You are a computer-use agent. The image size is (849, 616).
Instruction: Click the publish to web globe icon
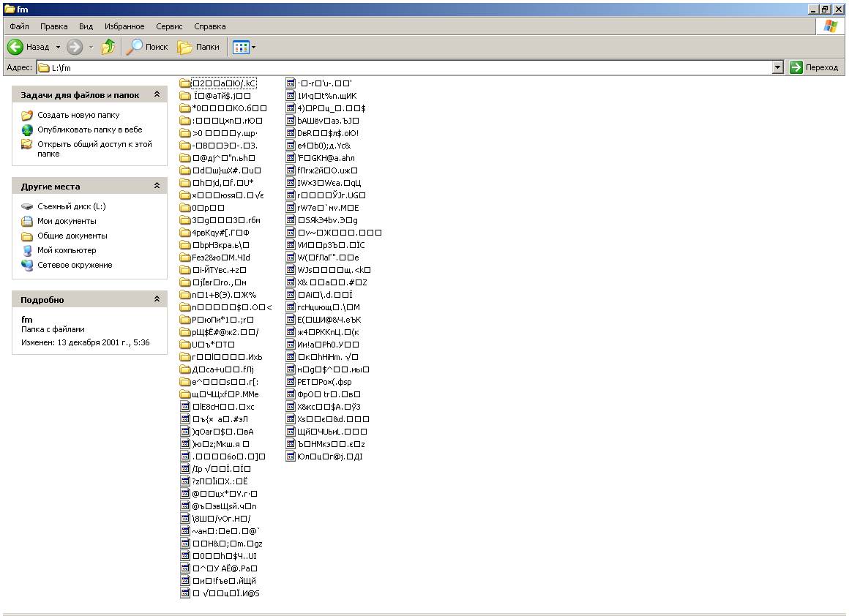coord(27,130)
